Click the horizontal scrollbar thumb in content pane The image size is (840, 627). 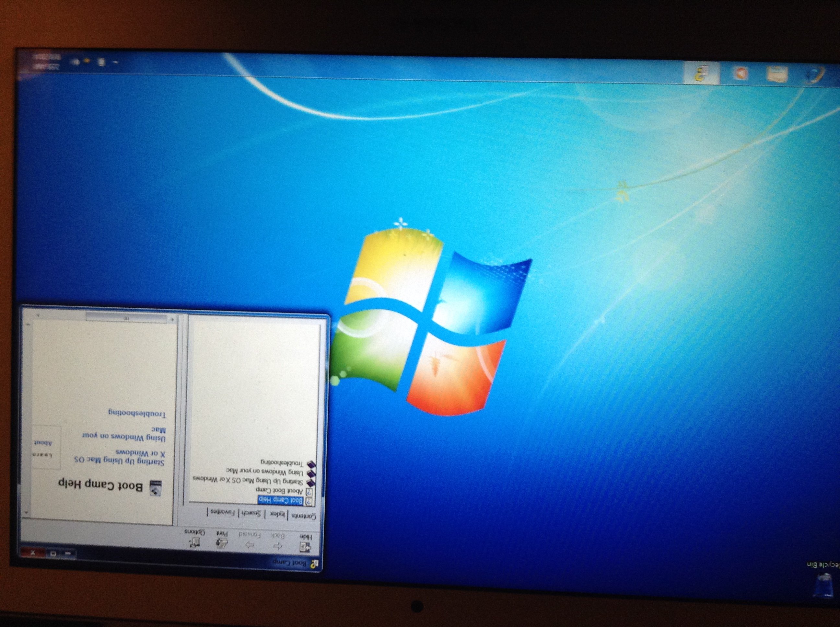(x=126, y=318)
